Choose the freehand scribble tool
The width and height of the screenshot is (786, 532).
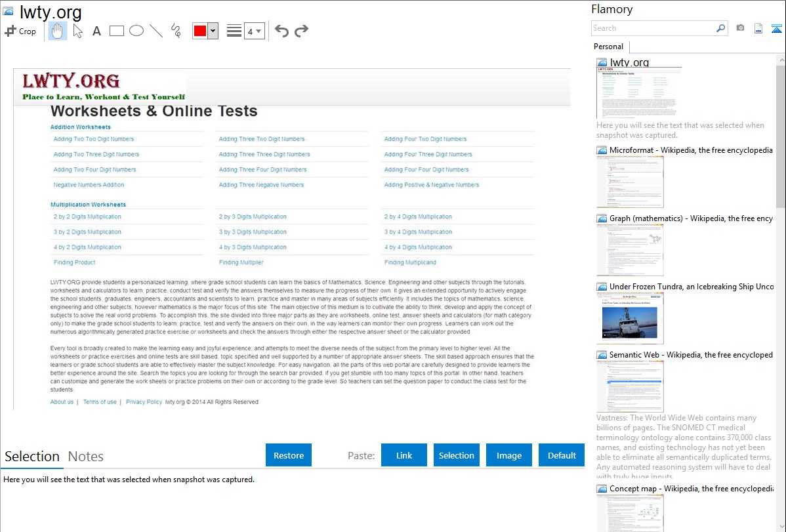176,31
